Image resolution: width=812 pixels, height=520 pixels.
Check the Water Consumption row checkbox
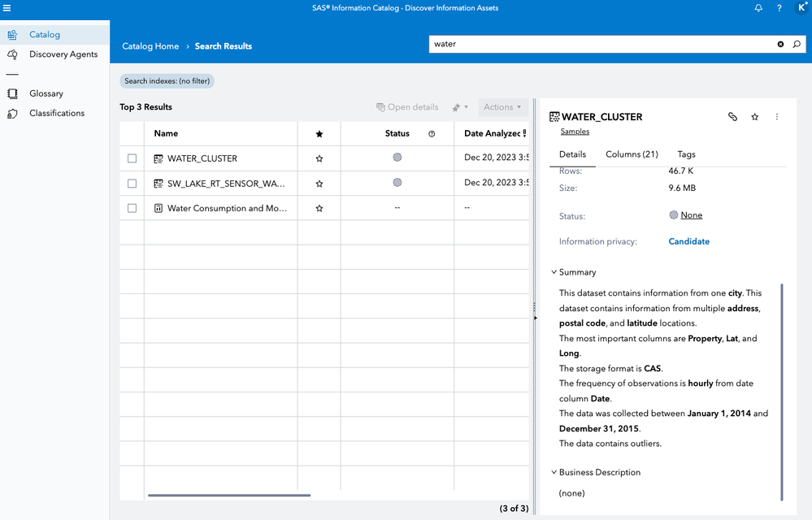(x=132, y=208)
